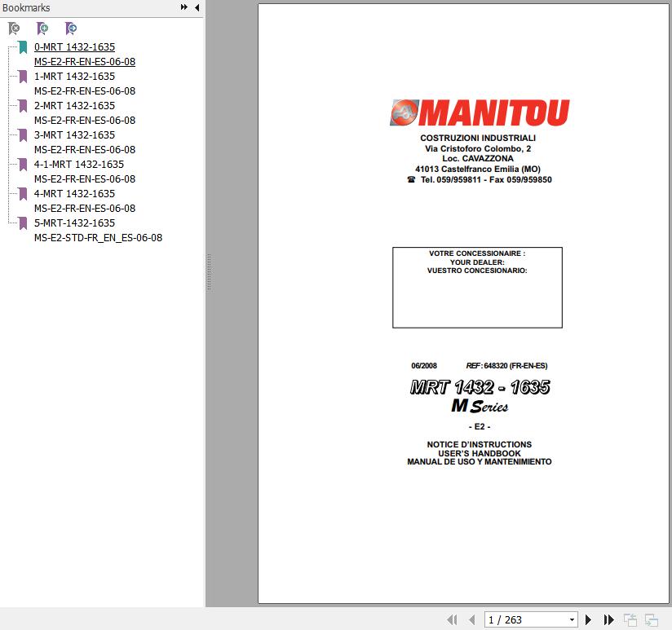Click the purple bookmark icon beside 5-MRT
Viewport: 672px width, 630px height.
23,223
